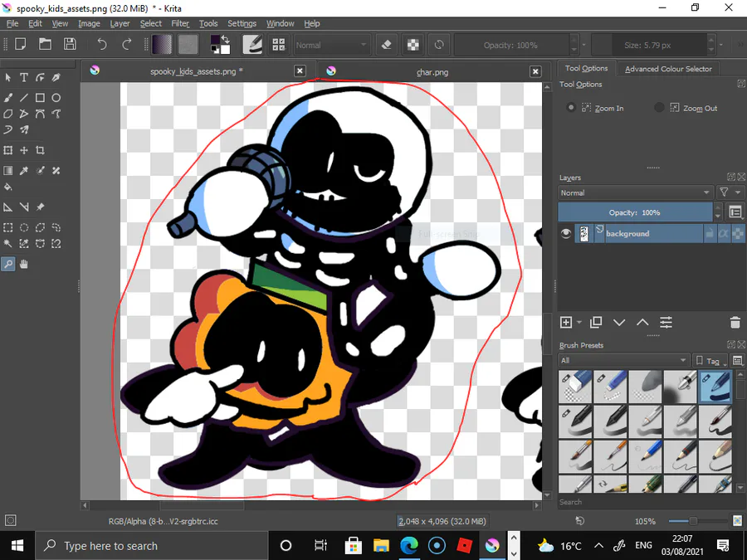Toggle the brush reload preset button
This screenshot has height=560, width=747.
pyautogui.click(x=439, y=45)
